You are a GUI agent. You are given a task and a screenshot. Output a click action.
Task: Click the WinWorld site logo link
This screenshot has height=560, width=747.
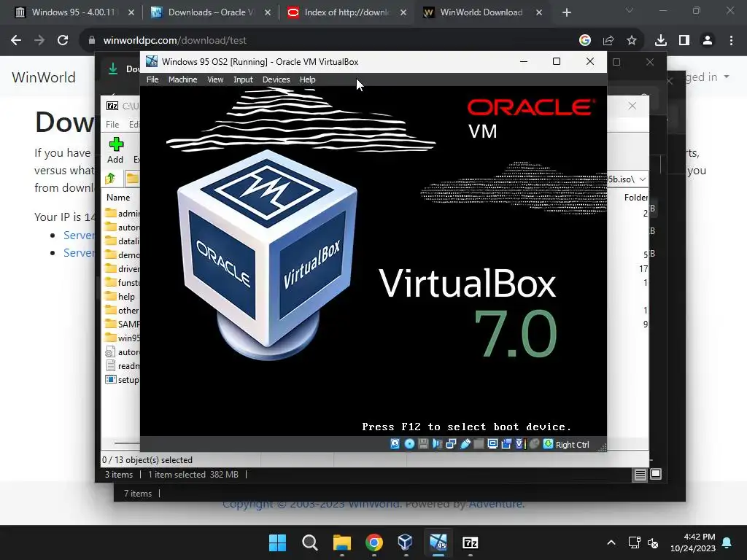[x=44, y=77]
